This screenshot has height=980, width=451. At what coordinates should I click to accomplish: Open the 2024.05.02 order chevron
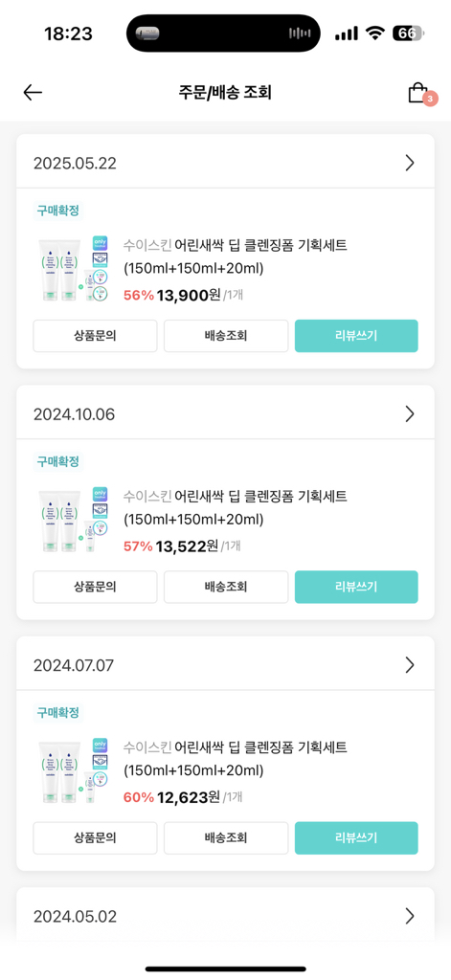pos(410,916)
